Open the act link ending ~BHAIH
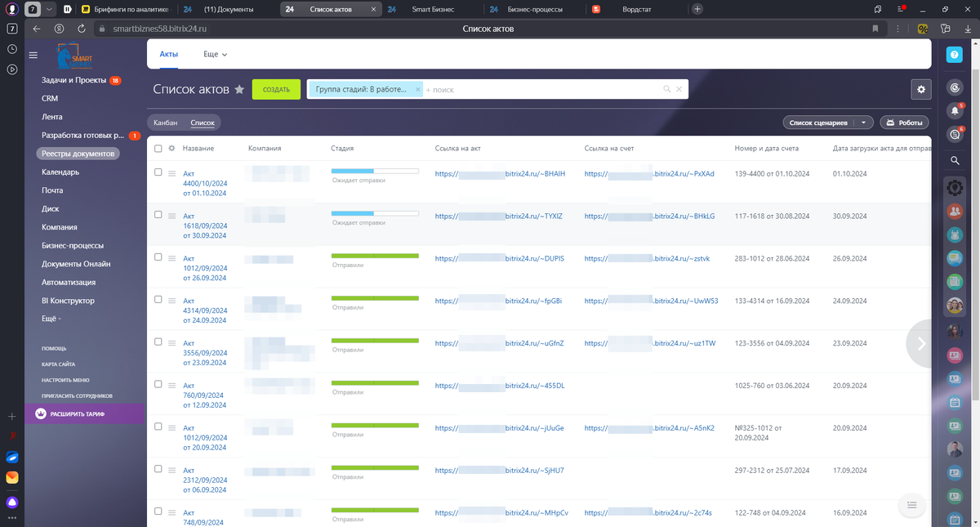 [x=500, y=173]
